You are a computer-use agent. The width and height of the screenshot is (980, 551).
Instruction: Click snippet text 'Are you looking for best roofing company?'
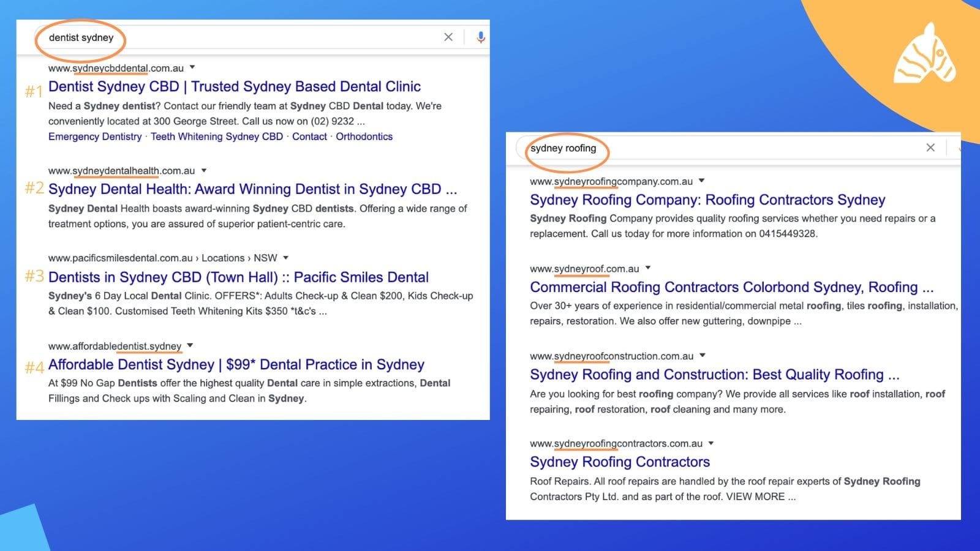626,394
